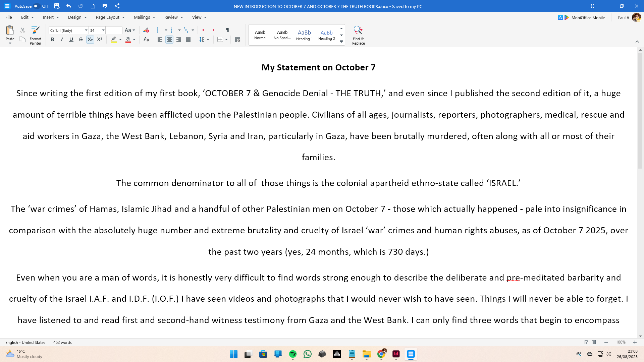Screen dimensions: 644x362
Task: Click the Print icon in the title bar
Action: coord(105,6)
